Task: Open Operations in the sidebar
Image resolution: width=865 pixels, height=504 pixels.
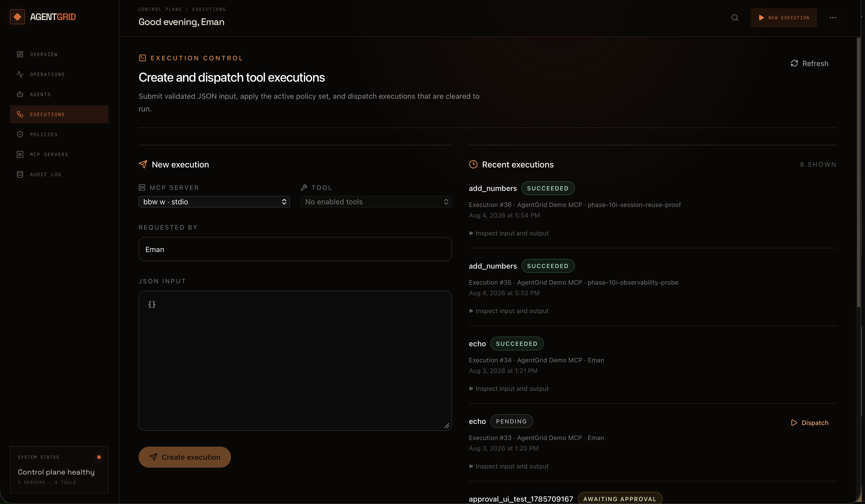Action: pos(59,74)
